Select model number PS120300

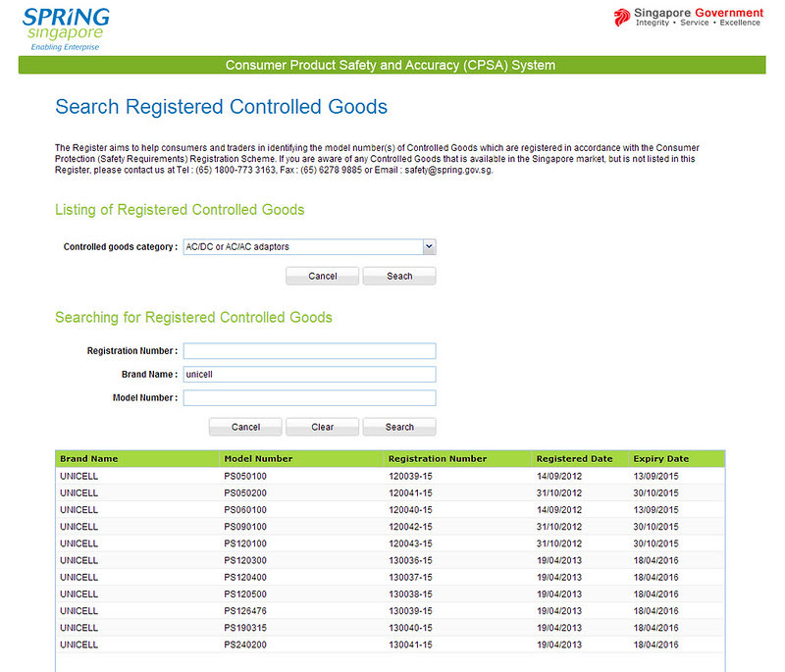[245, 560]
